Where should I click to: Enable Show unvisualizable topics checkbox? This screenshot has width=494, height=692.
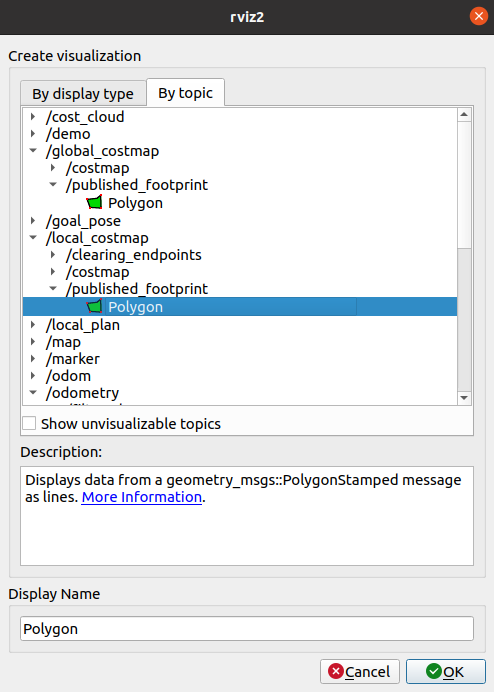[29, 423]
